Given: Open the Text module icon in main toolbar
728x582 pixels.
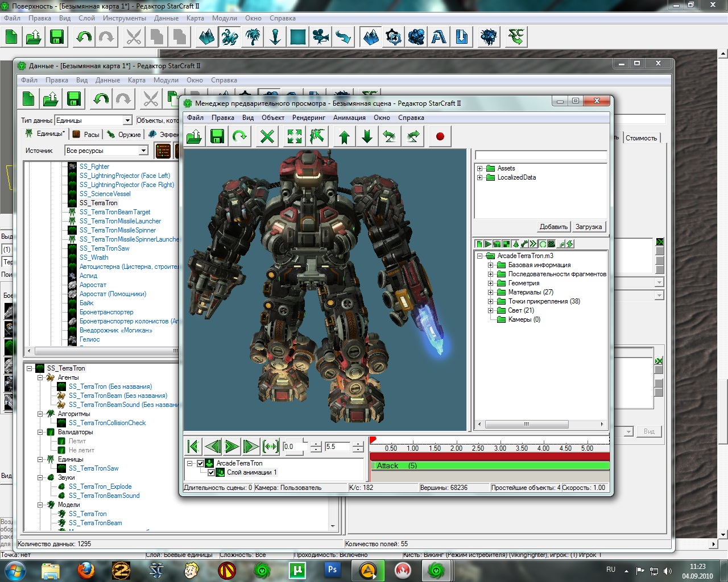Looking at the screenshot, I should 439,38.
